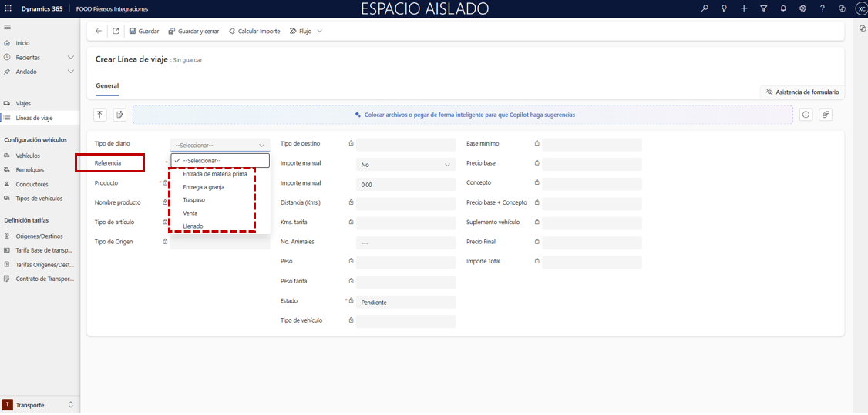Open the form in a new window
Image resolution: width=868 pixels, height=415 pixels.
116,32
